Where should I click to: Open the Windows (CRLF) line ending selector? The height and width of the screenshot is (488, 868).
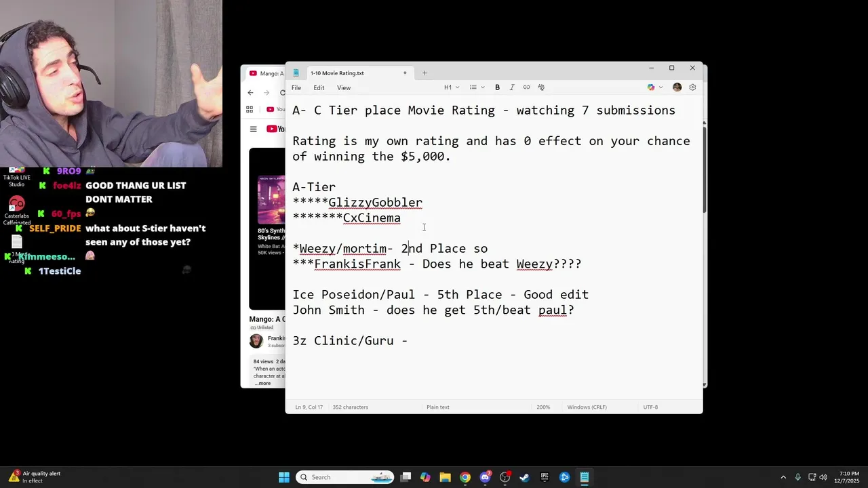tap(587, 407)
